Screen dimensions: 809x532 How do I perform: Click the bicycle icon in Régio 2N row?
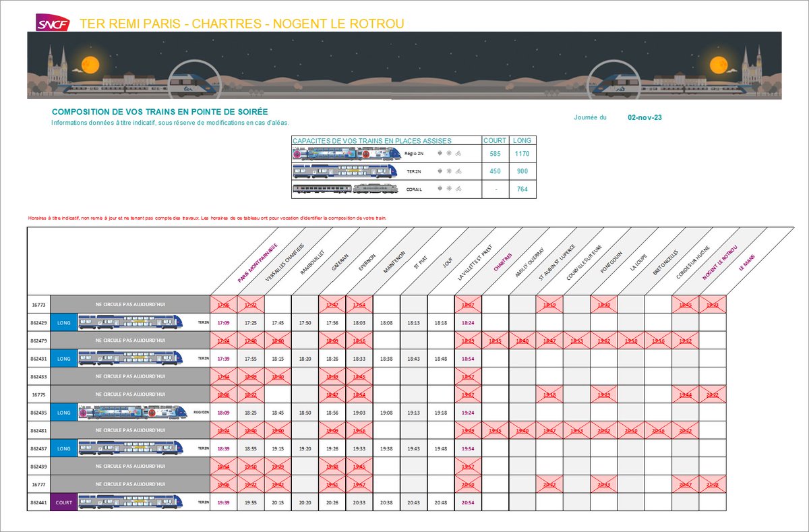click(458, 153)
